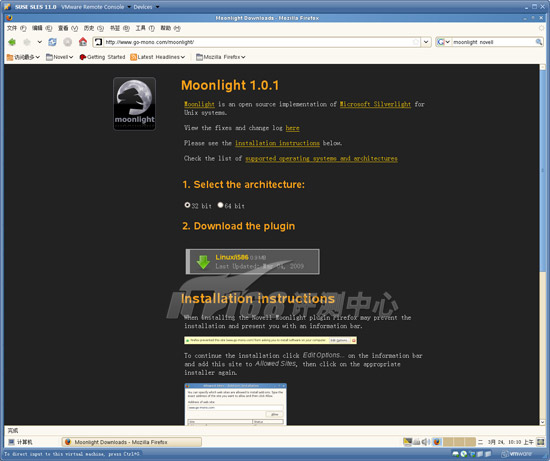This screenshot has height=461, width=550.
Task: Open the 文件 (File) menu
Action: [16, 28]
